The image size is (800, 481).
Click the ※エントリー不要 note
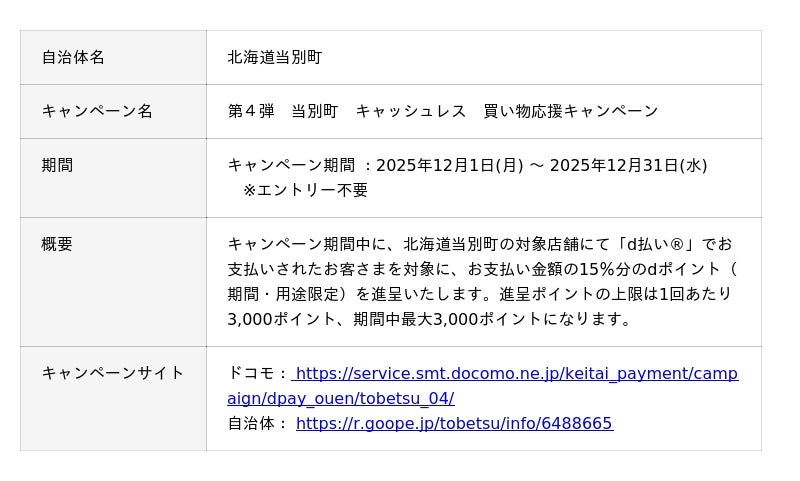(305, 190)
